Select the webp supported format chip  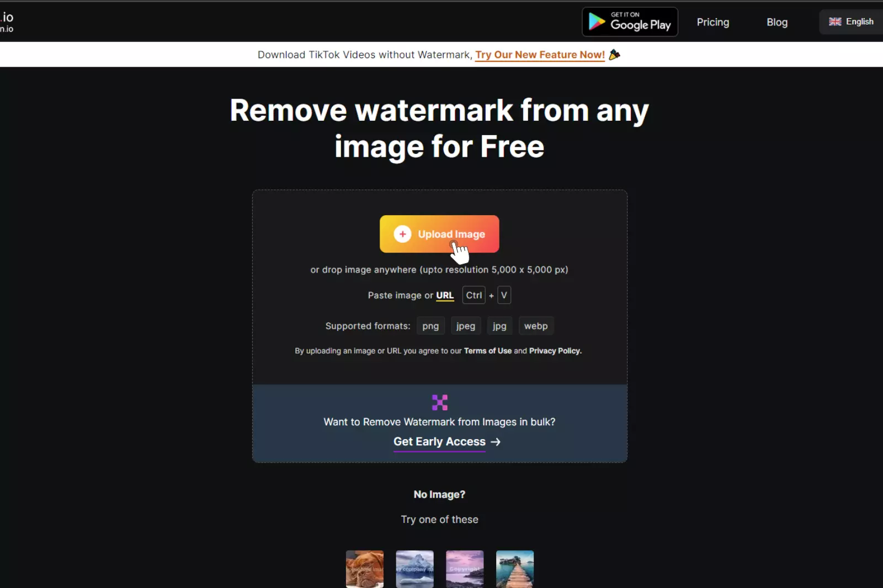click(x=535, y=325)
